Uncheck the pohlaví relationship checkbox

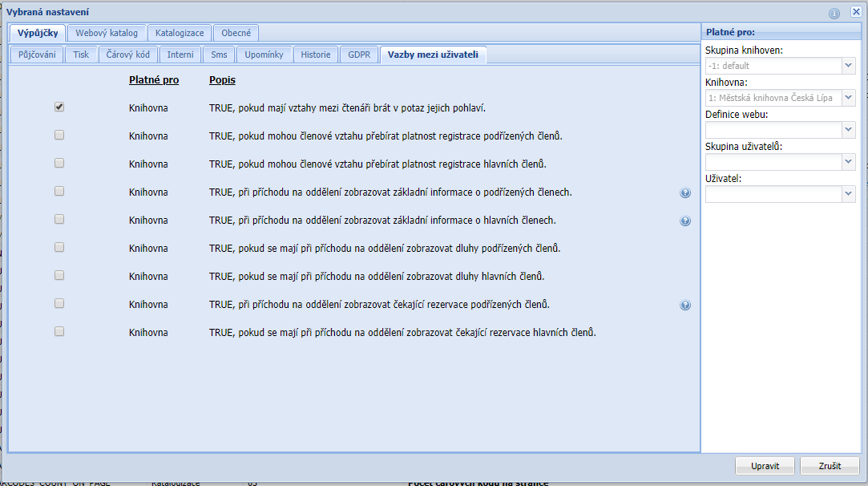tap(59, 107)
